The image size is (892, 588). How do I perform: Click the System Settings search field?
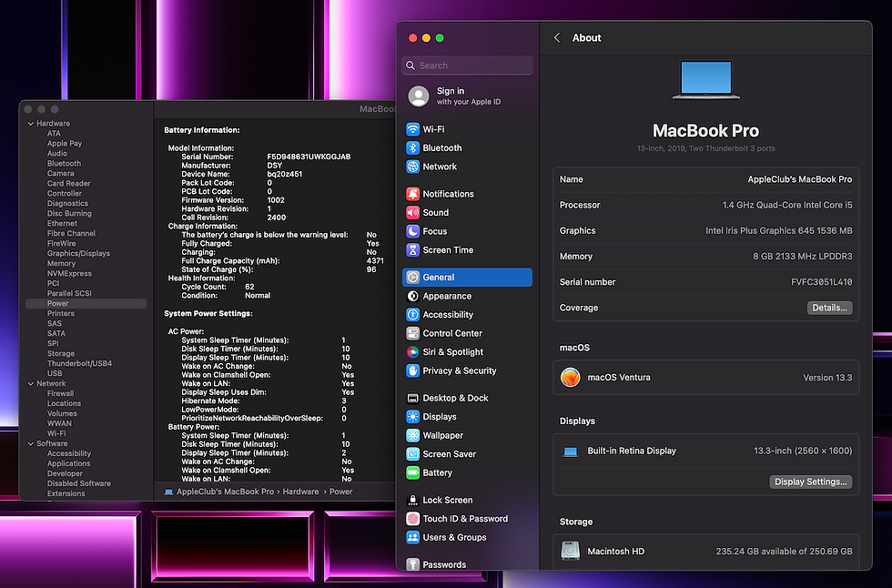(x=467, y=66)
